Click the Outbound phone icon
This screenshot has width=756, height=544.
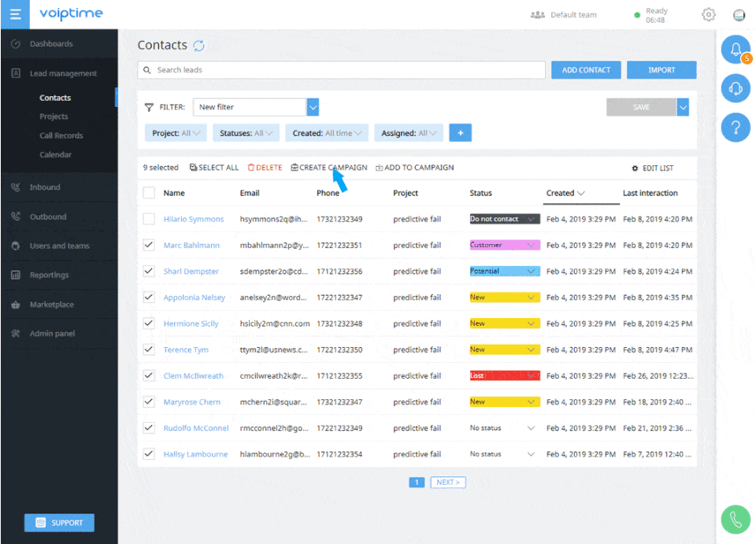[16, 216]
